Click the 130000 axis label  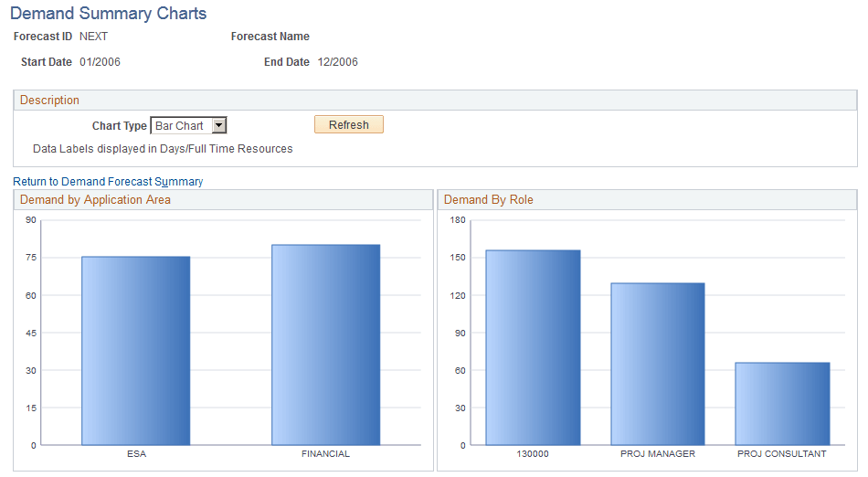click(x=533, y=454)
